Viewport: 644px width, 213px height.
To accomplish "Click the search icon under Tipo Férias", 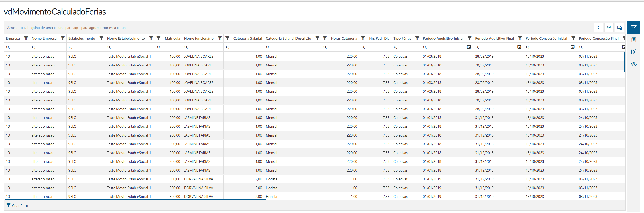I will 395,47.
